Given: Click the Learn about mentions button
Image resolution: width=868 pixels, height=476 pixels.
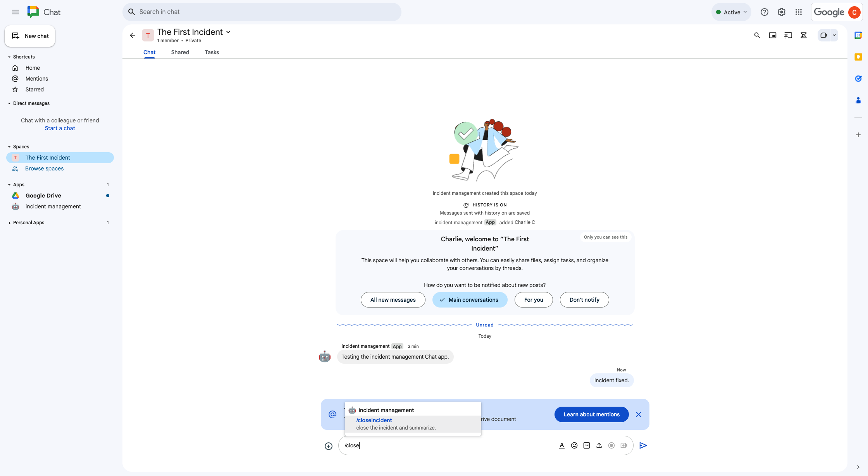Looking at the screenshot, I should (x=591, y=414).
